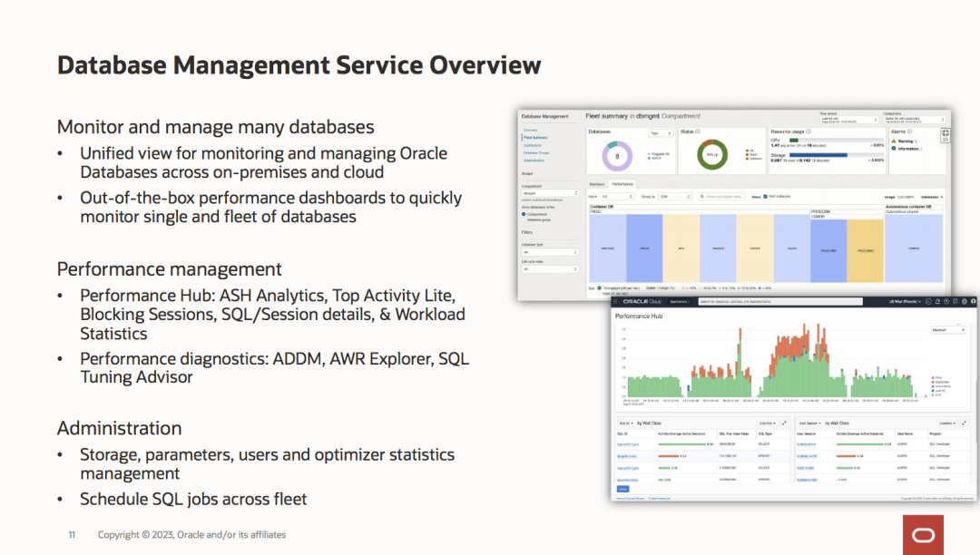Open the Metric I/O dropdown
Image resolution: width=980 pixels, height=555 pixels.
tap(617, 197)
